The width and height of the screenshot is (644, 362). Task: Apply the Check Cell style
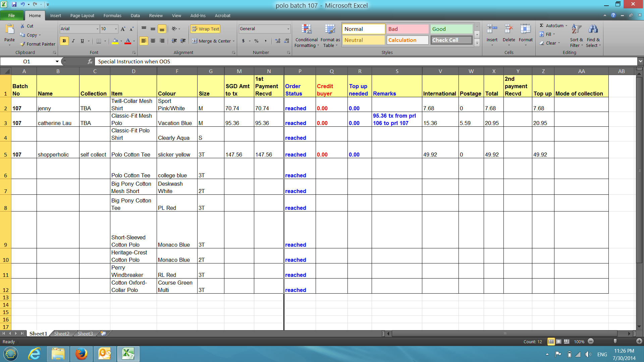point(451,40)
